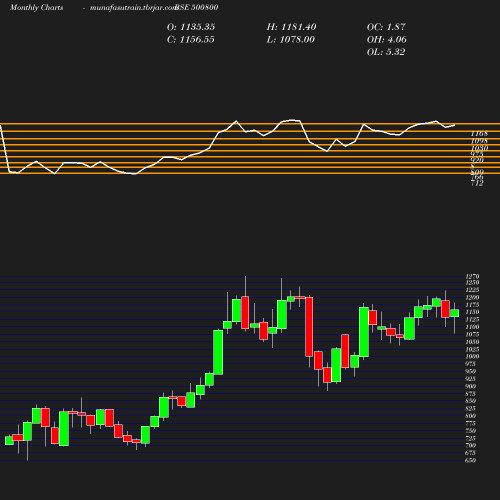Click the 'OL: 5.32' reading
The height and width of the screenshot is (500, 500).
[386, 52]
